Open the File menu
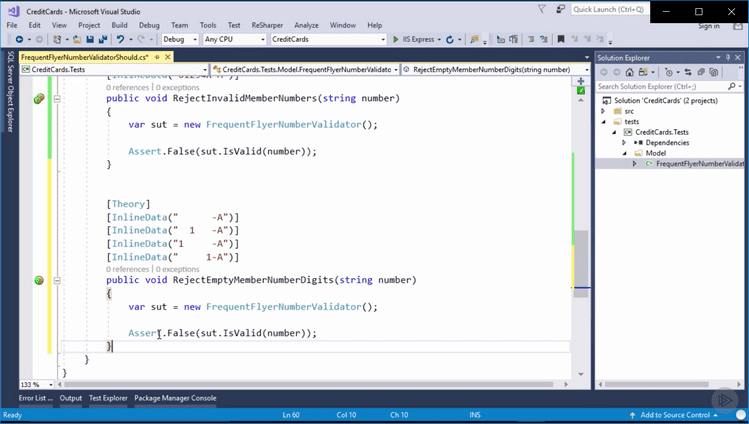749x424 pixels. [12, 25]
